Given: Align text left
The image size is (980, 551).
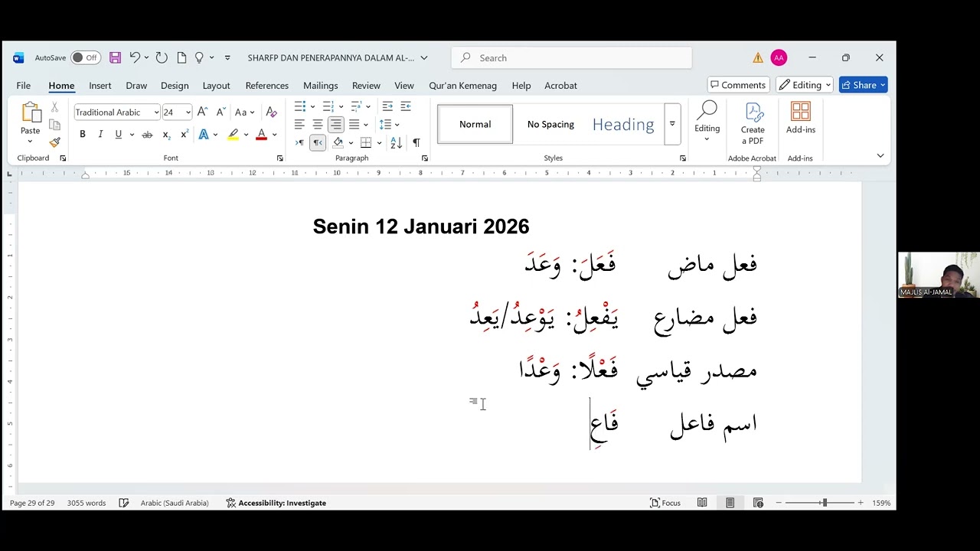Looking at the screenshot, I should [x=299, y=124].
